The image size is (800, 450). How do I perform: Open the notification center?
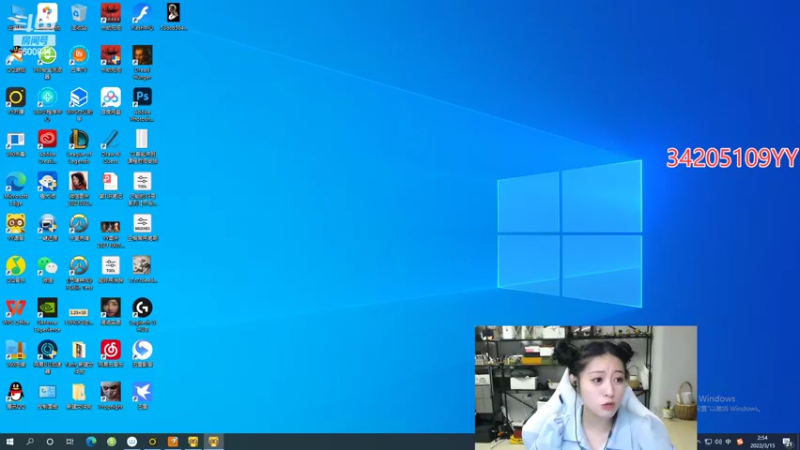[788, 442]
